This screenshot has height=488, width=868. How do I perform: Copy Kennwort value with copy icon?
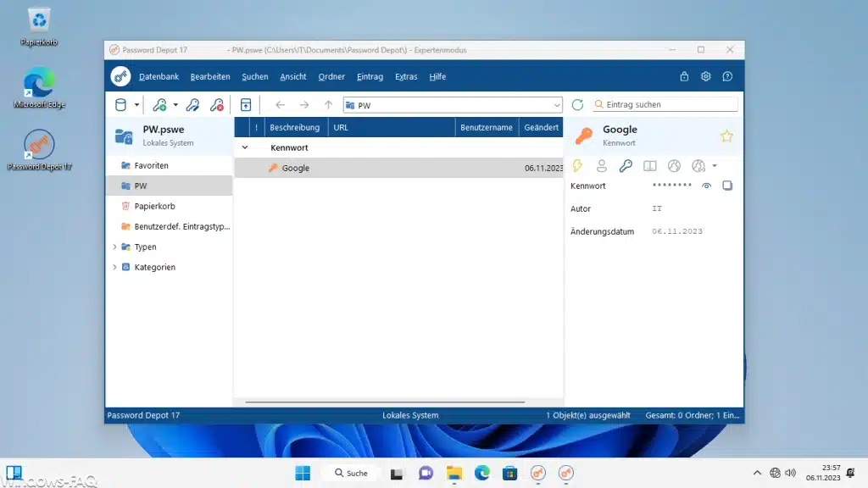click(727, 186)
